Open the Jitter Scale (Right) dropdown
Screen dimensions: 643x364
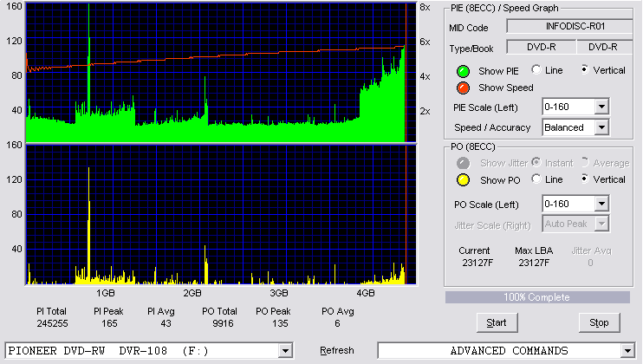coord(601,224)
